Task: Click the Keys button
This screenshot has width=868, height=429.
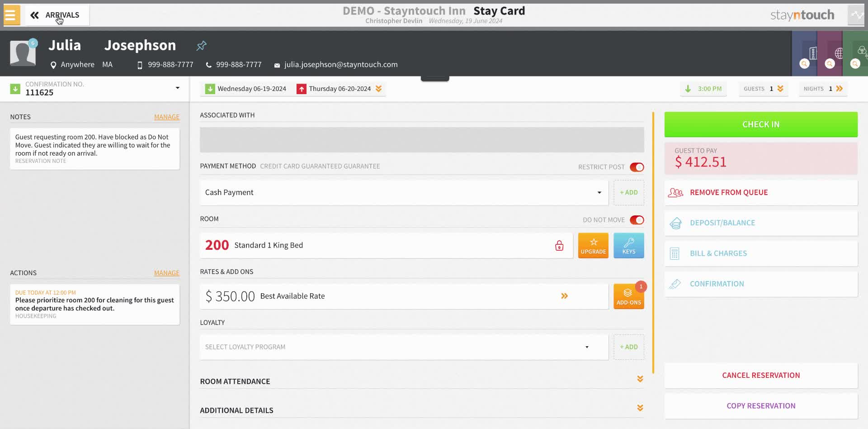Action: (x=629, y=245)
